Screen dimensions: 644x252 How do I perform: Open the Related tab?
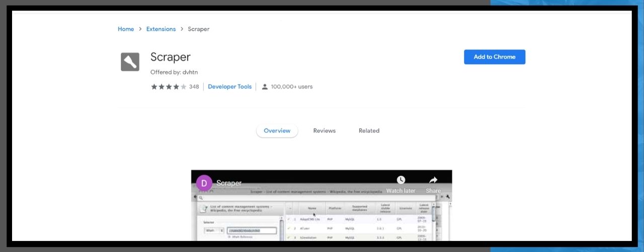point(369,131)
